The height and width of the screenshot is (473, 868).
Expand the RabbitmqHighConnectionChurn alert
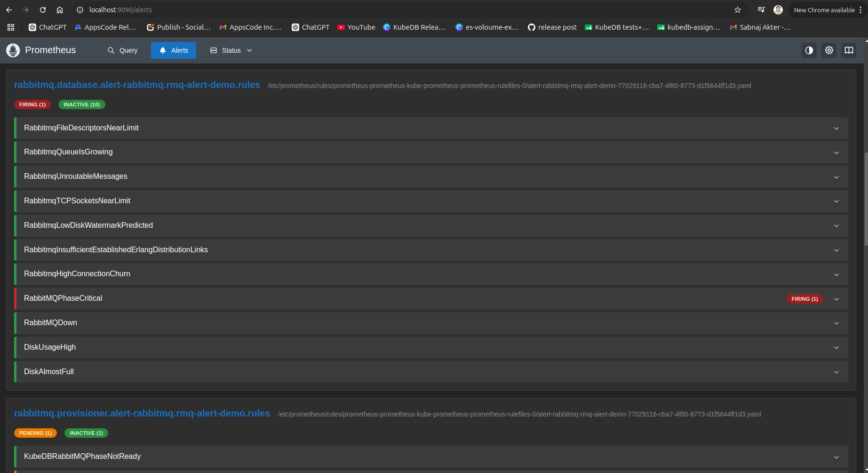(431, 274)
